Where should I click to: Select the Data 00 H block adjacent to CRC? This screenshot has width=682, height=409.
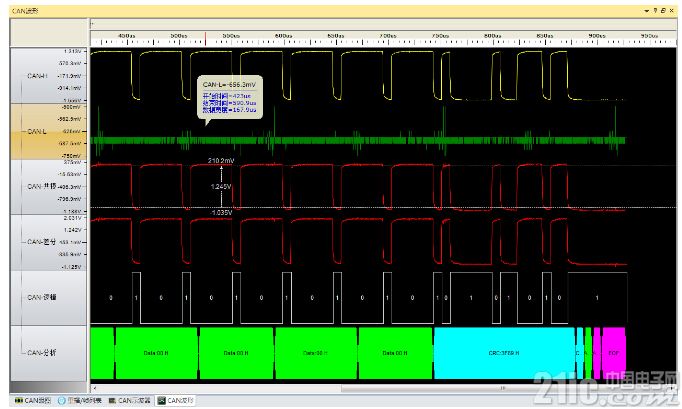click(x=395, y=353)
